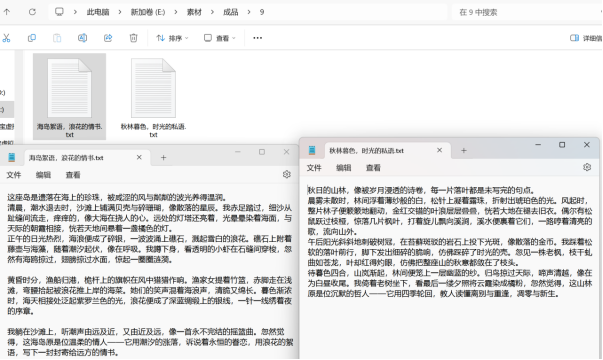The width and height of the screenshot is (603, 360).
Task: Add a new tab in the 海岛絮语 Notepad window
Action: click(x=163, y=157)
